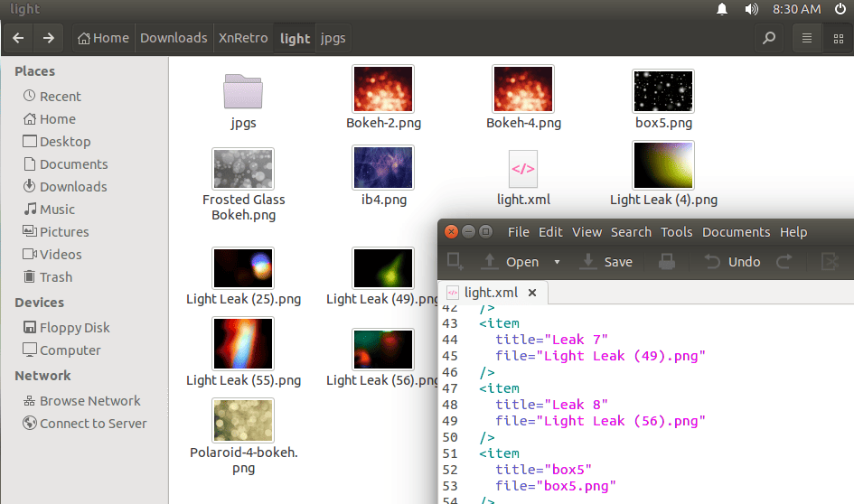Viewport: 854px width, 504px height.
Task: Switch to list view
Action: tap(807, 38)
